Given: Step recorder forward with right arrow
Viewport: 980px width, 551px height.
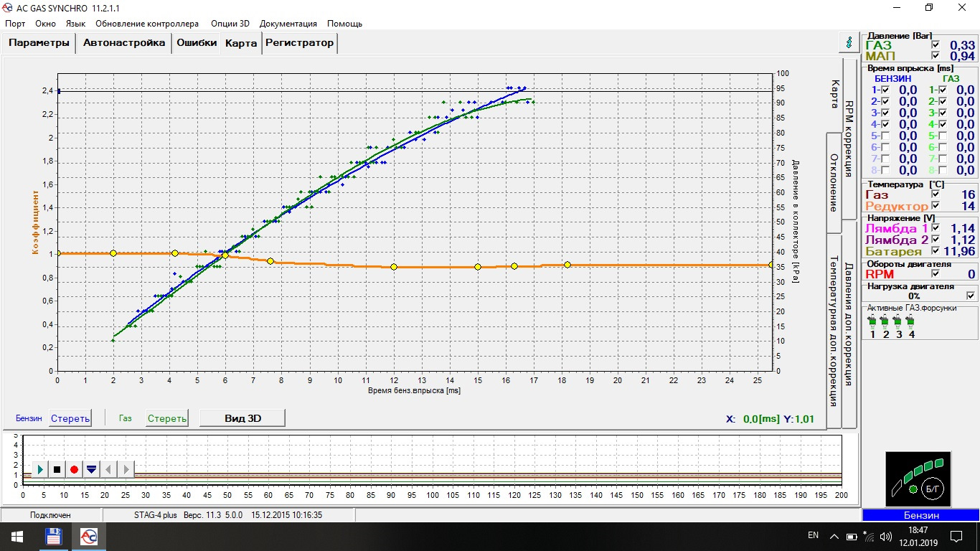Looking at the screenshot, I should click(x=126, y=469).
